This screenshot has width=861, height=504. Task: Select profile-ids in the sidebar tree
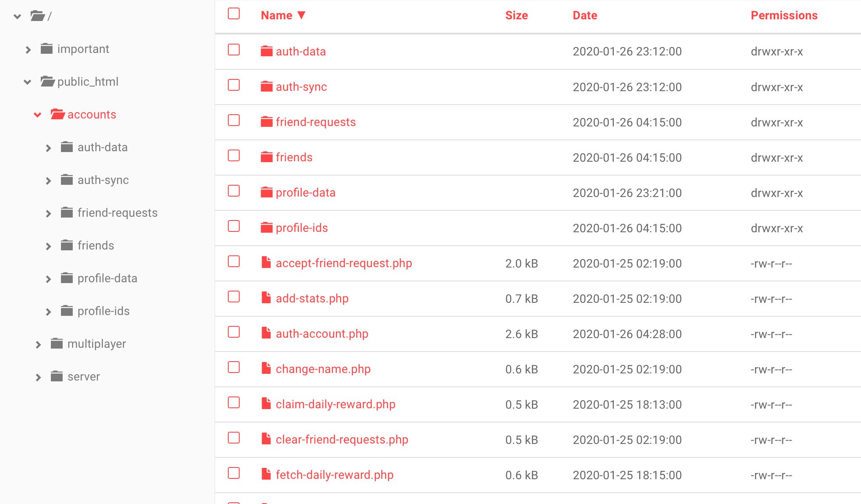tap(103, 311)
